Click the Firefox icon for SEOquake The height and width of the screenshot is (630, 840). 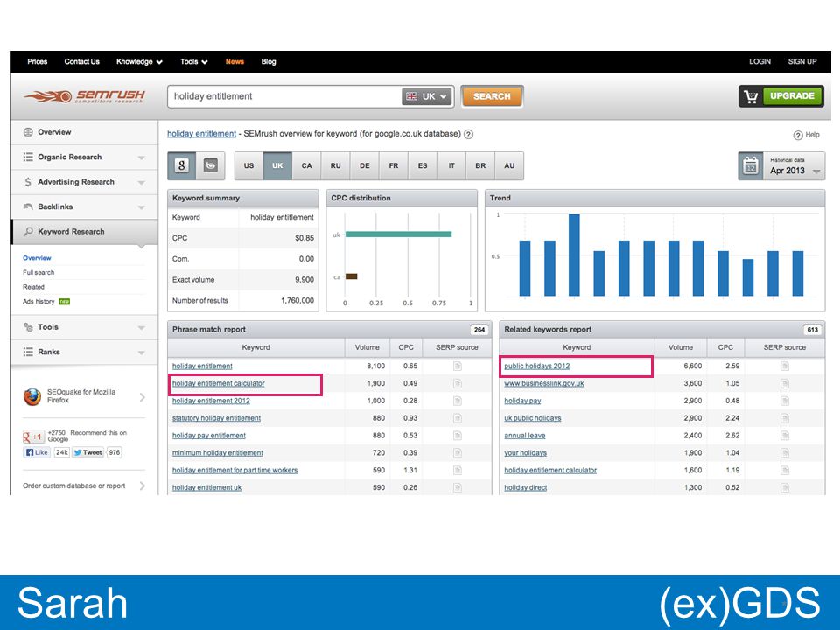click(32, 397)
